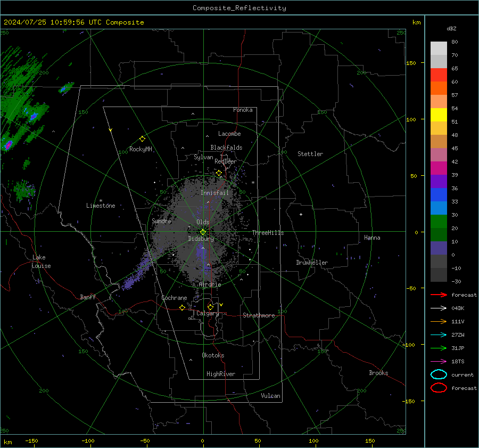
Task: Select the RockyMH label
Action: coord(141,149)
